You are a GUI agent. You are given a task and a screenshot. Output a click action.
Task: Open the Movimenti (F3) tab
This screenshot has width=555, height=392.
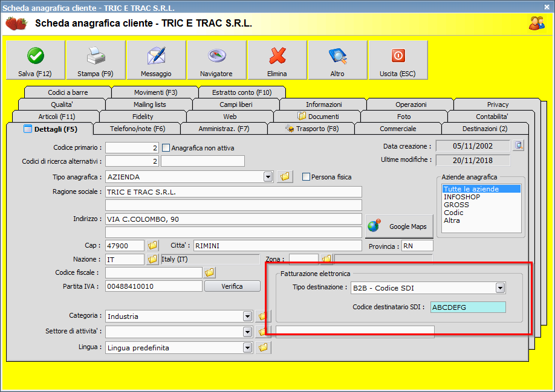155,92
